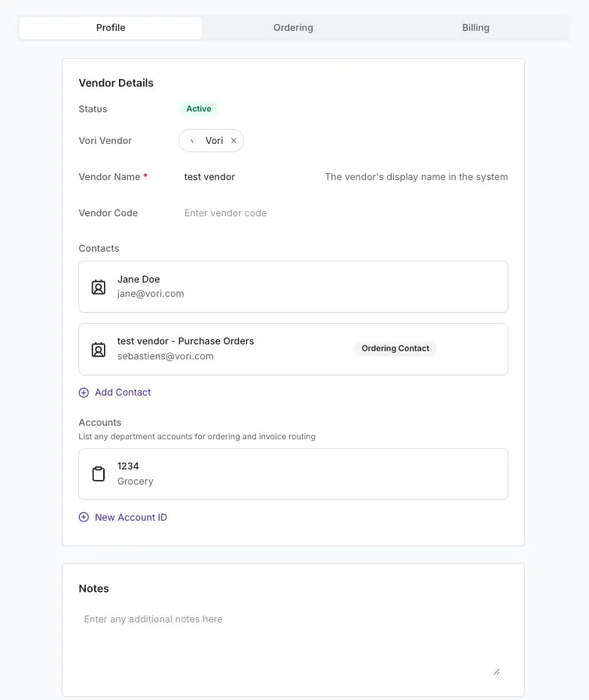Switch to the Ordering tab
The width and height of the screenshot is (589, 700).
point(293,28)
